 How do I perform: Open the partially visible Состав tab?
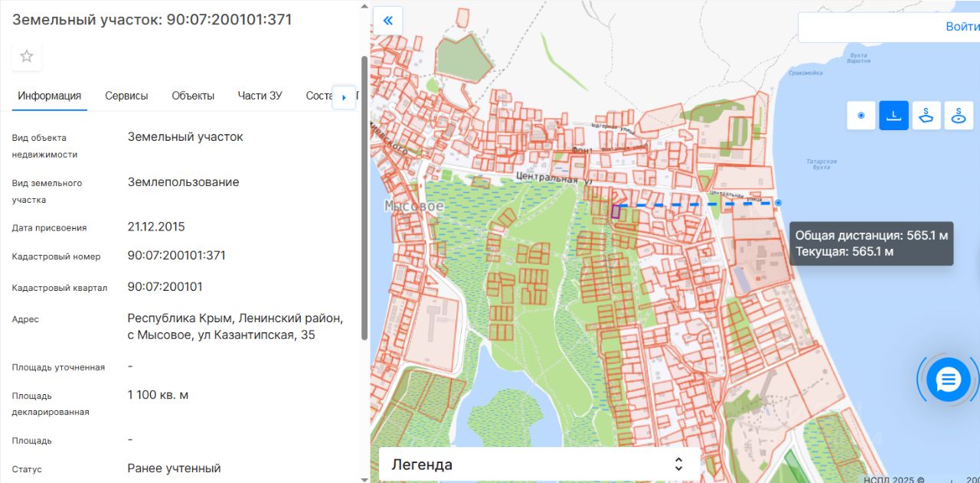point(318,96)
